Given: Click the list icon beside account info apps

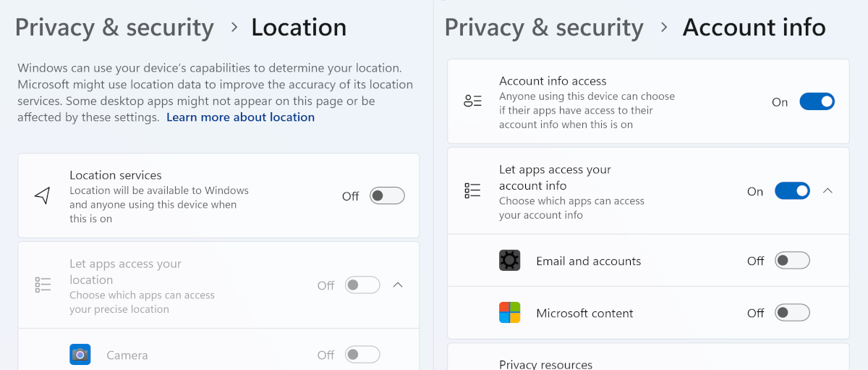Looking at the screenshot, I should click(x=472, y=191).
